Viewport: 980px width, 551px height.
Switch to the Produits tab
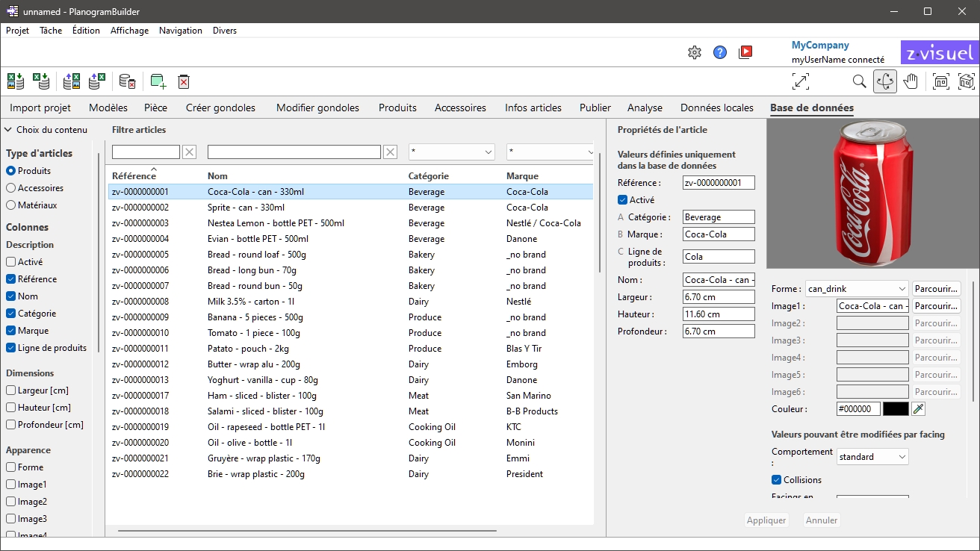click(x=397, y=108)
